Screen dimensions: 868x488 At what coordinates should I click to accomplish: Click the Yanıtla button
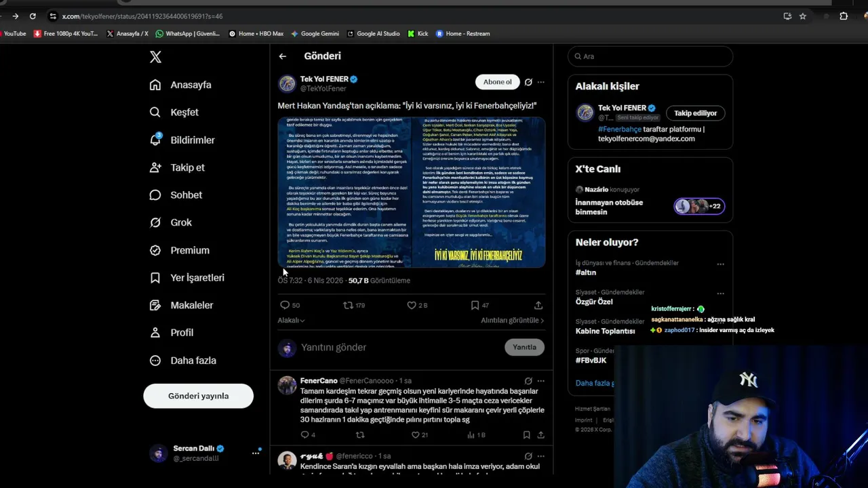tap(524, 347)
